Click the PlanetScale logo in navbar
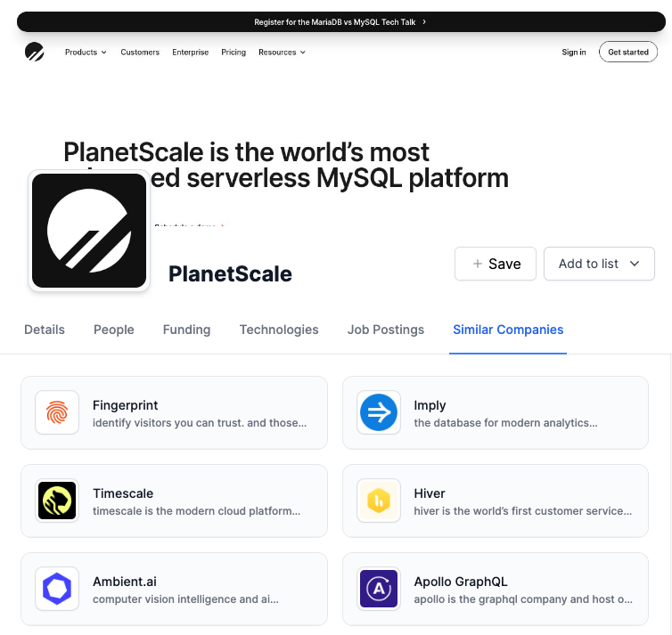Screen dimensions: 672x635 click(x=34, y=52)
